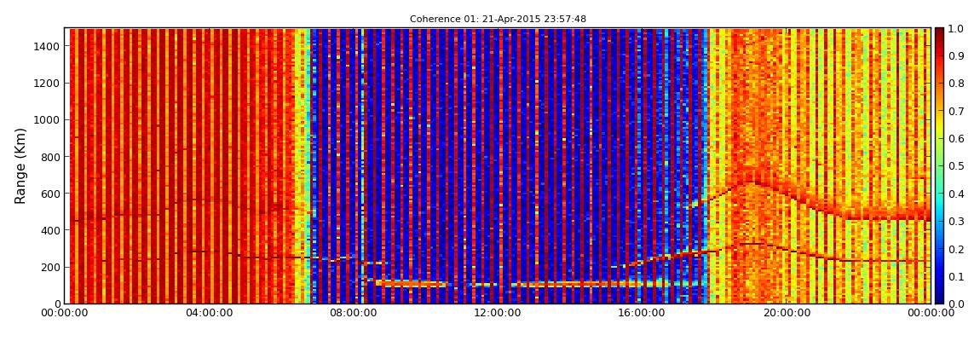Click the colorbar 0.7 label
980x347 pixels.
pos(955,112)
